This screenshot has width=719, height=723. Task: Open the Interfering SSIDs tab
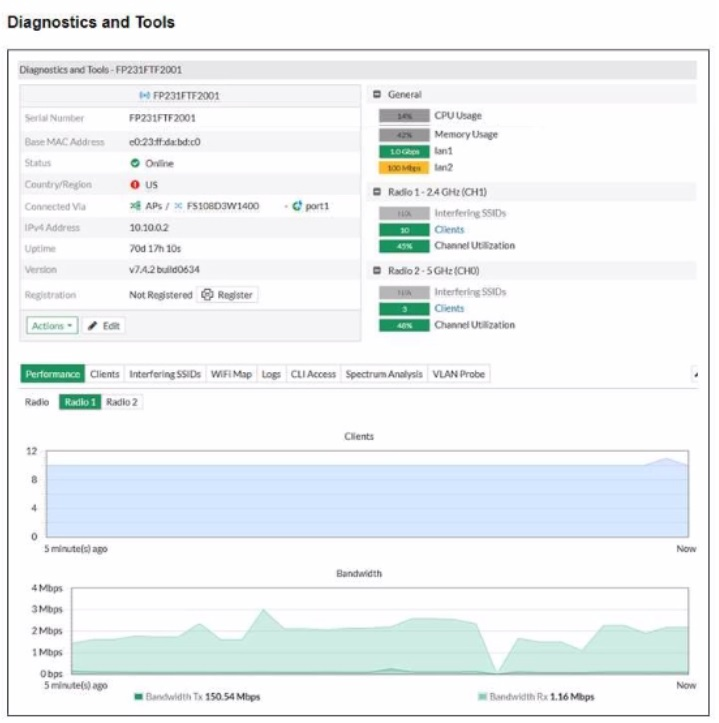pos(165,374)
